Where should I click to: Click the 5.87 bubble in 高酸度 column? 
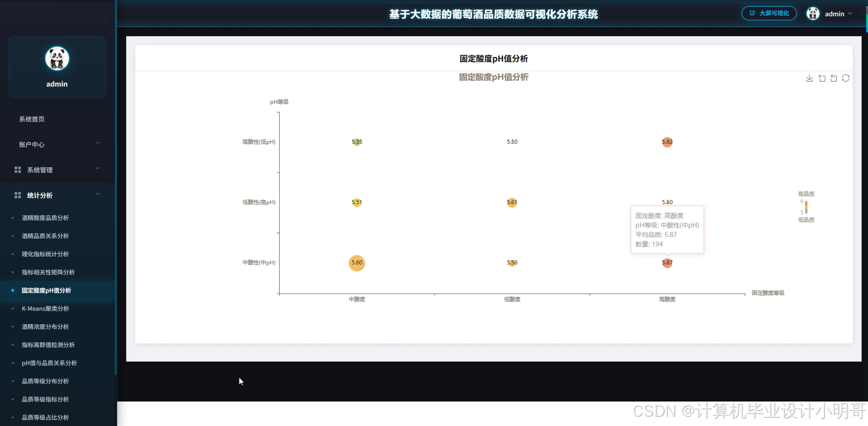coord(667,263)
